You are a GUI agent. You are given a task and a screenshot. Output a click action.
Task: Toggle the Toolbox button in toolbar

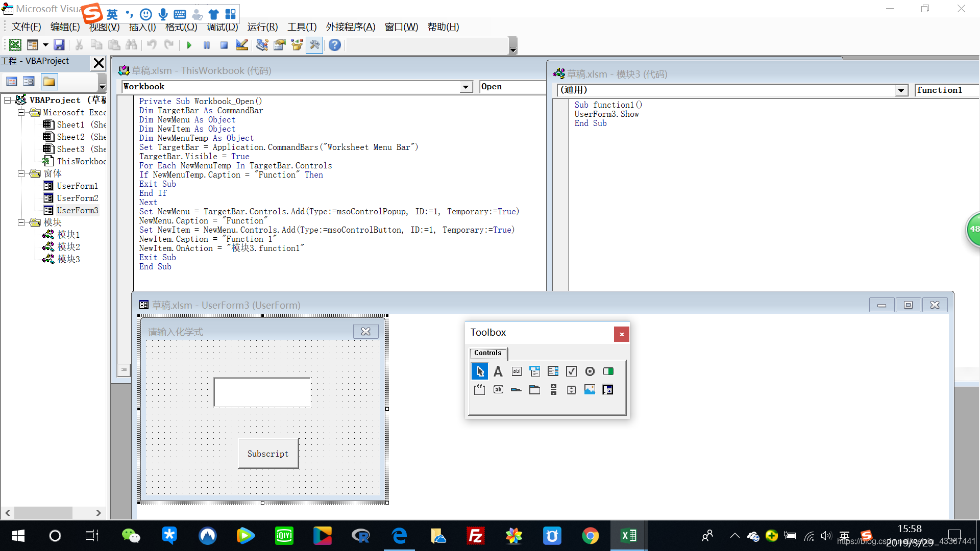pos(314,45)
